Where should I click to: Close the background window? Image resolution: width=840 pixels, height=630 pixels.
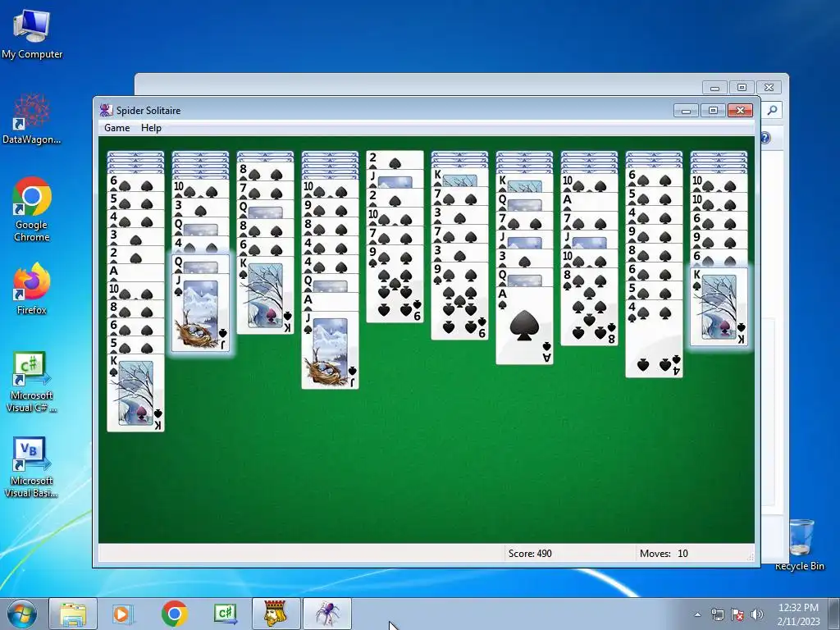tap(769, 87)
